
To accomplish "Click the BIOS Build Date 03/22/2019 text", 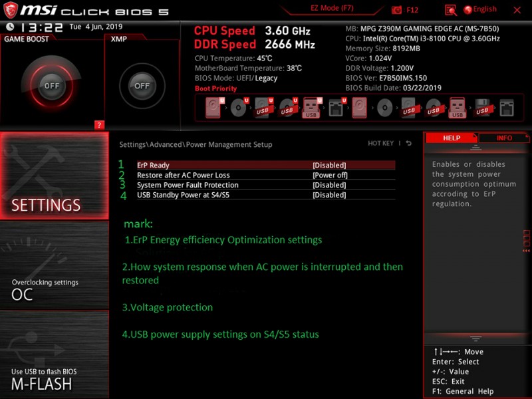I will 393,88.
